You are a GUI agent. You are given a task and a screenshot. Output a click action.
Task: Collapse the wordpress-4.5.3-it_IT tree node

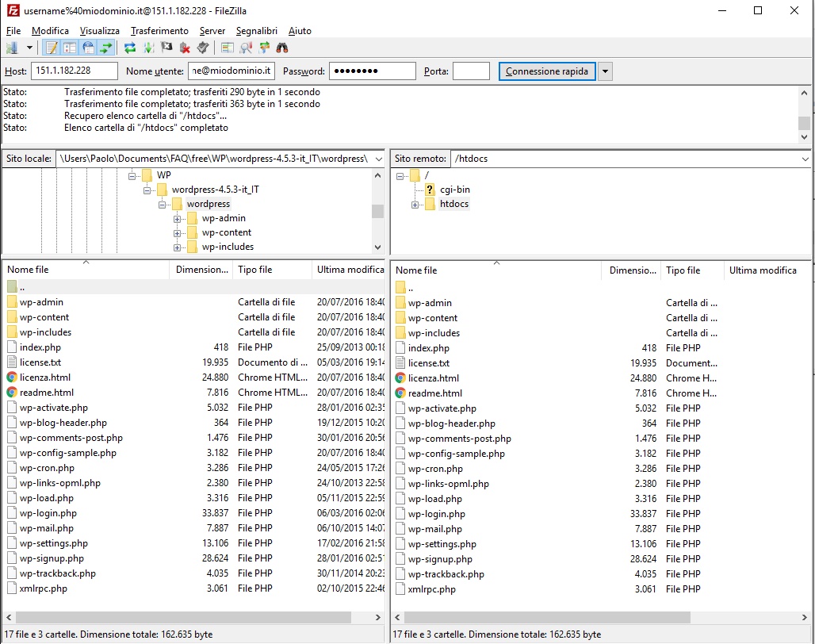point(147,190)
